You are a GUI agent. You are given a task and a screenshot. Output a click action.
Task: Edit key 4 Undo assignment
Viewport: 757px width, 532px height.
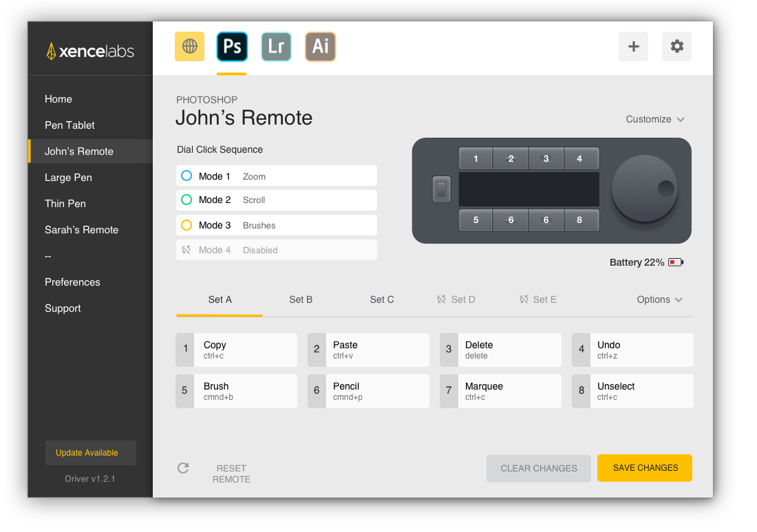633,350
